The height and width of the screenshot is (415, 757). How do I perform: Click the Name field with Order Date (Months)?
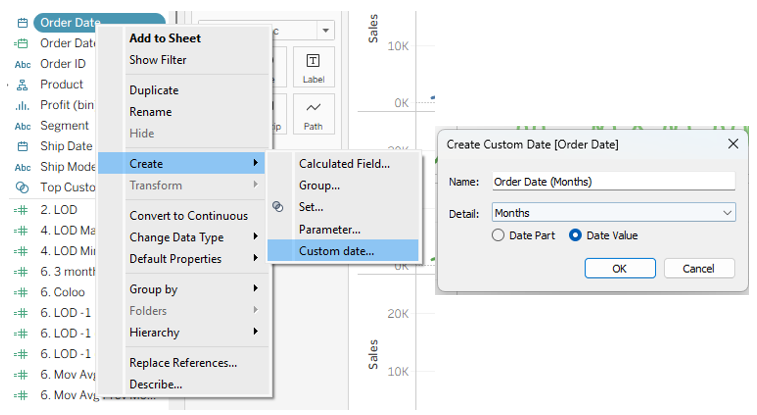click(614, 181)
